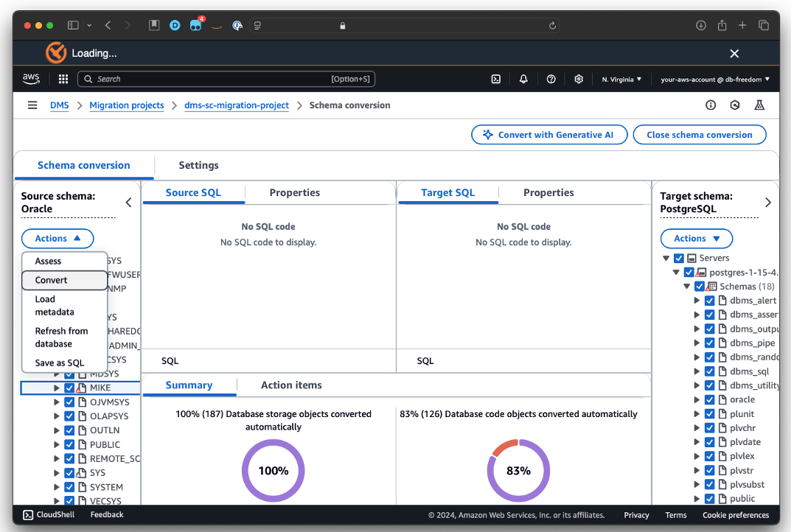Viewport: 791px width, 532px height.
Task: Open source Properties tab next to Source SQL
Action: (295, 192)
